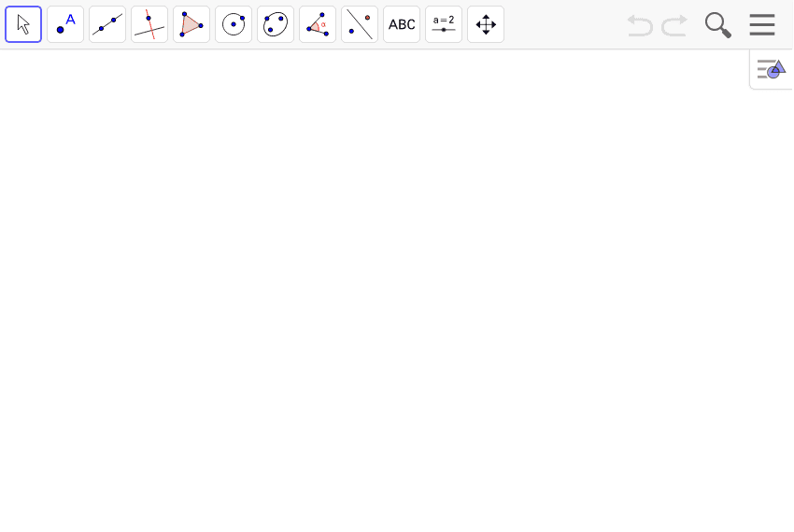This screenshot has height=532, width=794.
Task: Select the Line through two points tool
Action: tap(107, 24)
